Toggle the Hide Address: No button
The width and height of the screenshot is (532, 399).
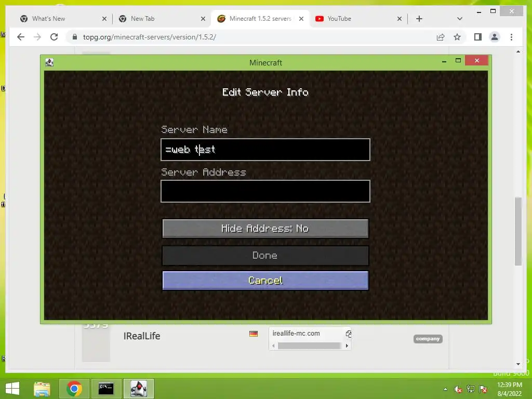coord(265,229)
